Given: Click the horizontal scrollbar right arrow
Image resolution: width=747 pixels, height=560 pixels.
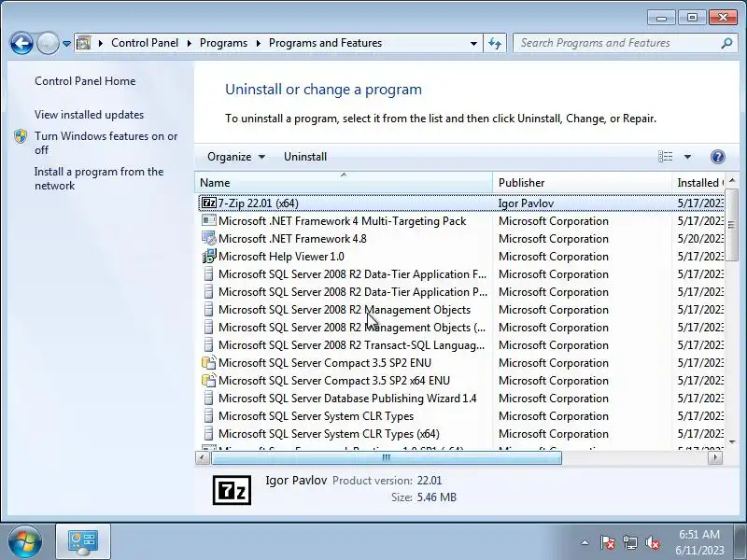Looking at the screenshot, I should click(714, 457).
